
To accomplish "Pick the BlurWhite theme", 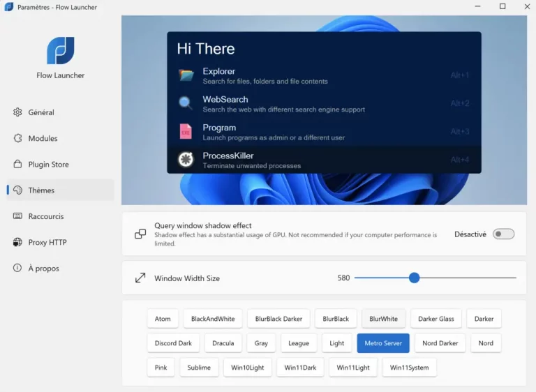I will [x=383, y=319].
